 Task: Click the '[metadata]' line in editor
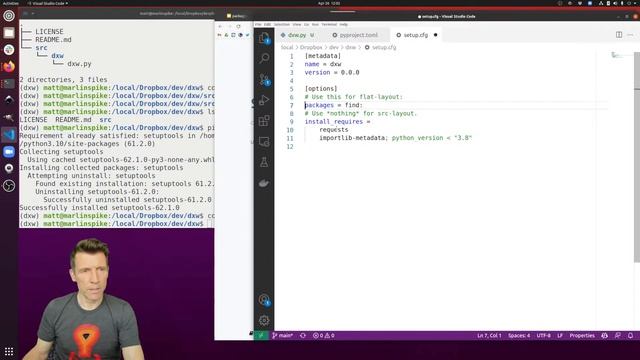coord(322,56)
